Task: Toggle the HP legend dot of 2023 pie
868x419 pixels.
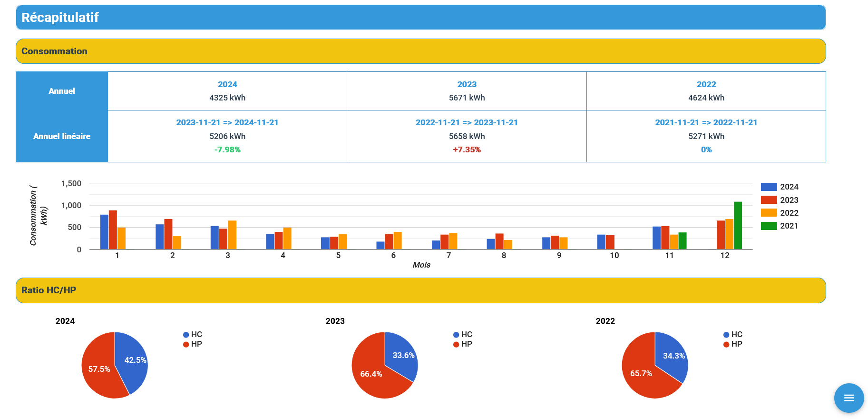Action: pyautogui.click(x=456, y=344)
